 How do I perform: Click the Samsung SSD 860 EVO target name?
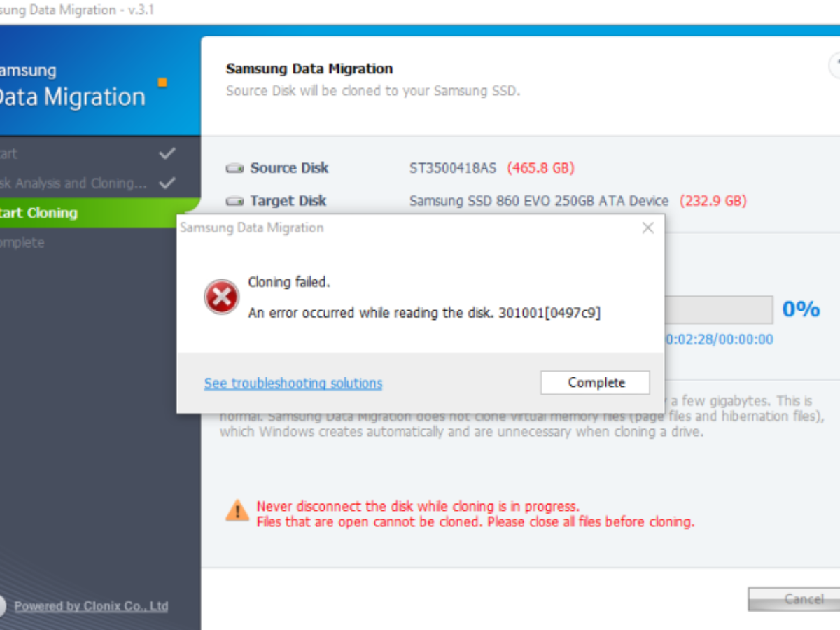pyautogui.click(x=539, y=201)
